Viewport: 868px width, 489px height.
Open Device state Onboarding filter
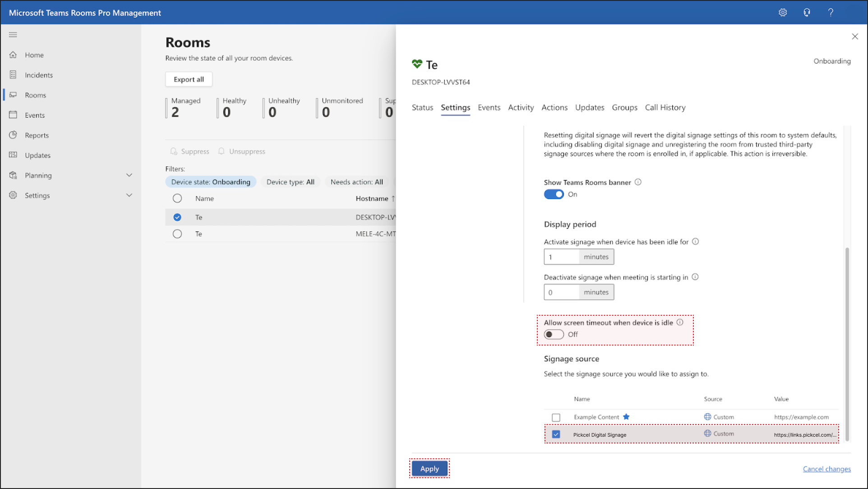pyautogui.click(x=211, y=182)
